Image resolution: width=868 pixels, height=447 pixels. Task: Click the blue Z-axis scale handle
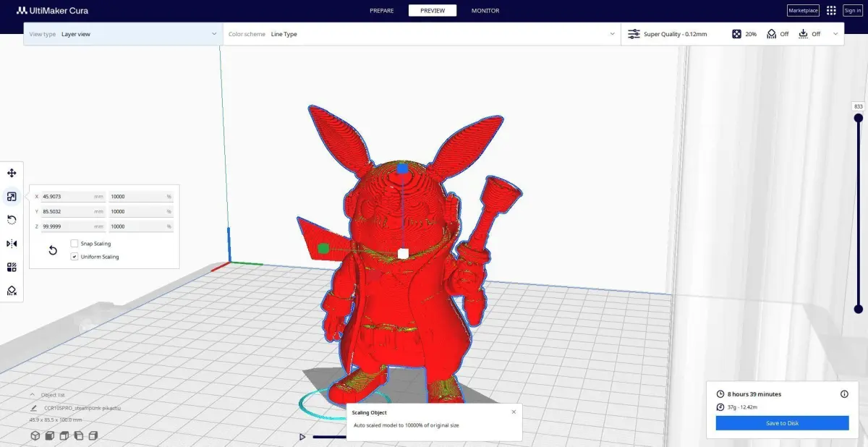(x=403, y=169)
